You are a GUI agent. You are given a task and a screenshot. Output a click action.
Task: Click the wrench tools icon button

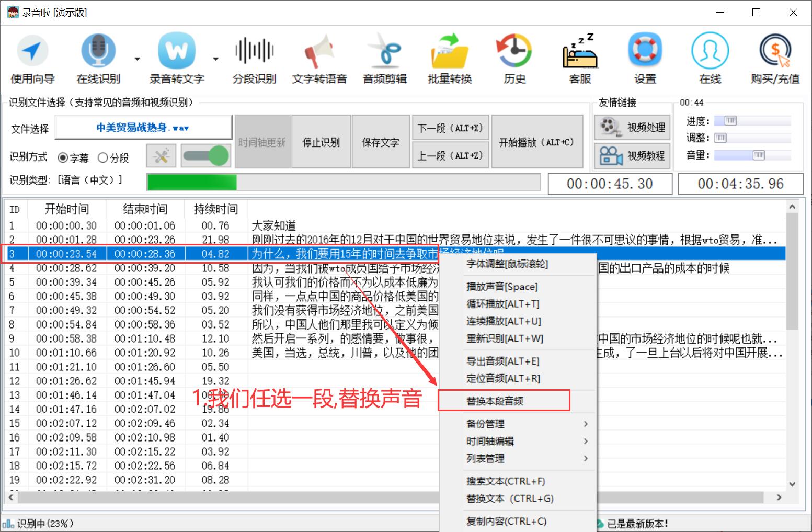click(x=161, y=156)
